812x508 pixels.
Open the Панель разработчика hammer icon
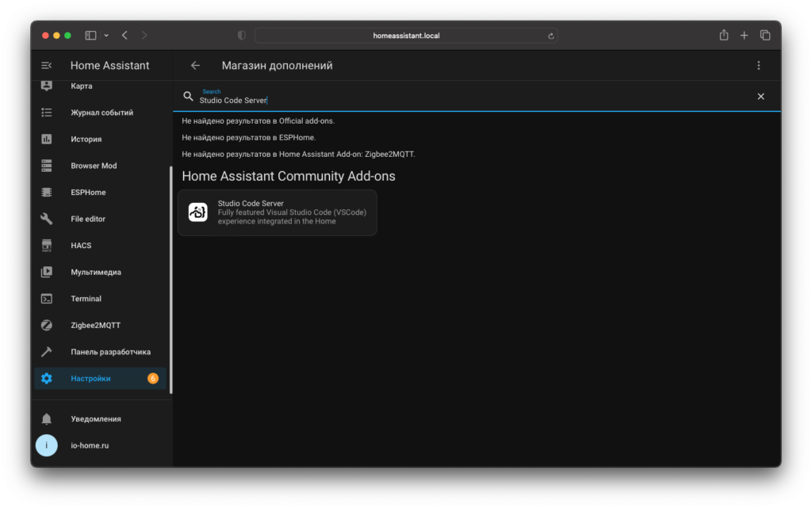[46, 352]
